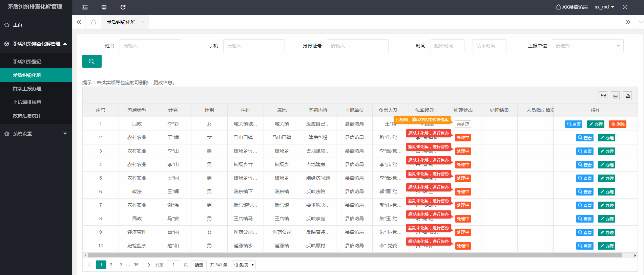
Task: Collapse 矛盾纠纷排查化解管理 menu group
Action: (x=36, y=44)
